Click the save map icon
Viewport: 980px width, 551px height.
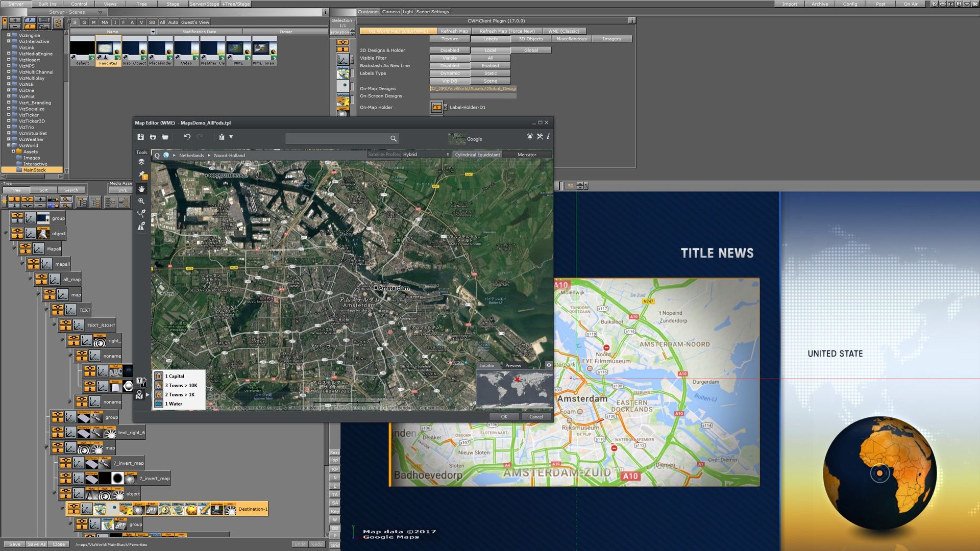tap(140, 137)
